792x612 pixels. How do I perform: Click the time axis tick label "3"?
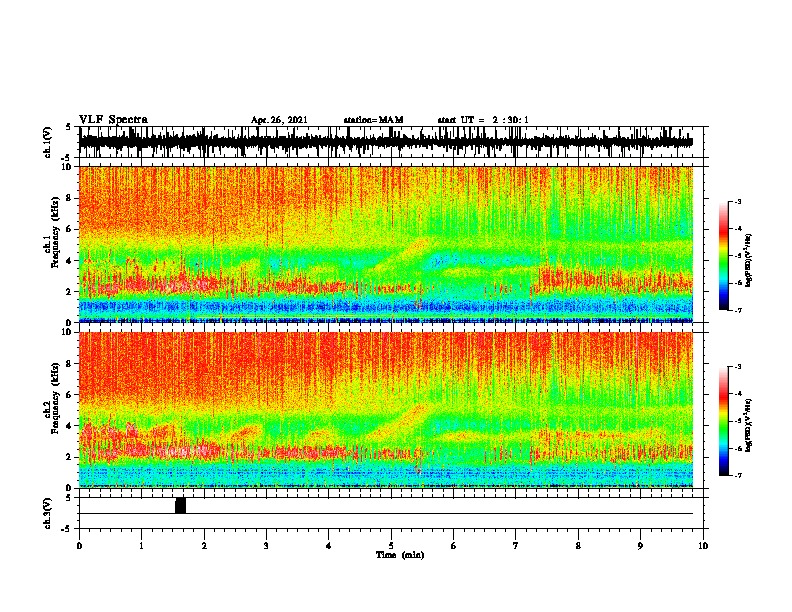266,546
